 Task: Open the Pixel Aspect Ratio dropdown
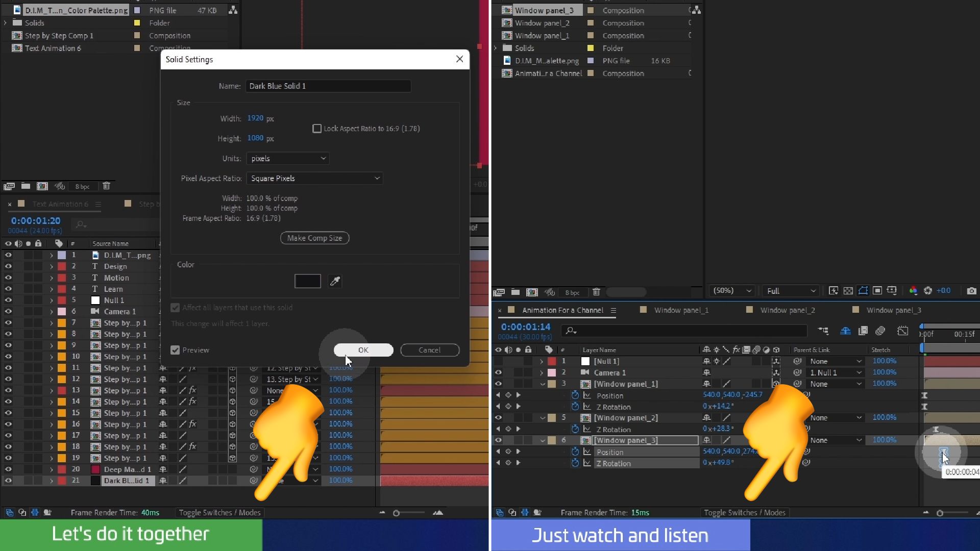click(314, 179)
